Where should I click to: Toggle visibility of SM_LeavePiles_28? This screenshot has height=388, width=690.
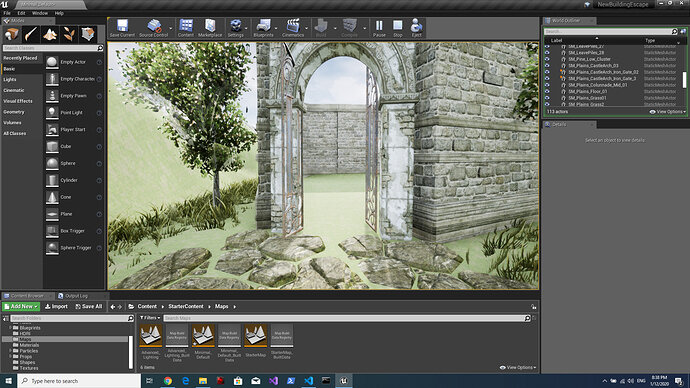pyautogui.click(x=547, y=52)
